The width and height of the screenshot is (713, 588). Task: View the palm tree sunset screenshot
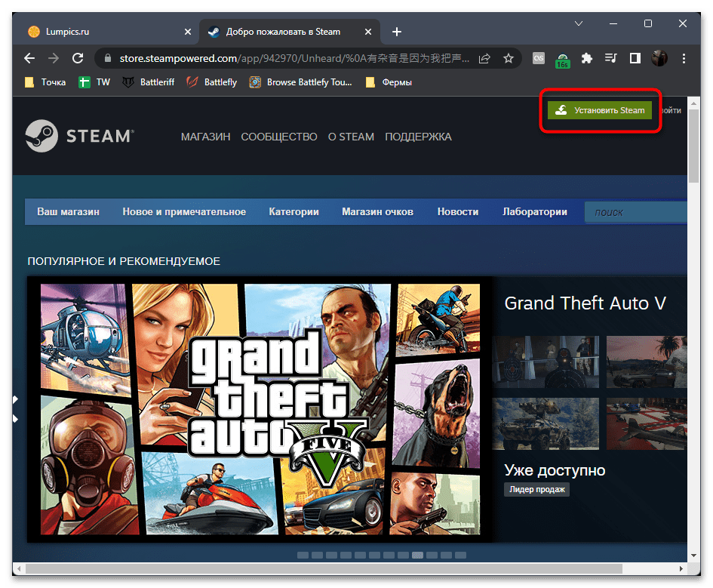click(x=646, y=362)
